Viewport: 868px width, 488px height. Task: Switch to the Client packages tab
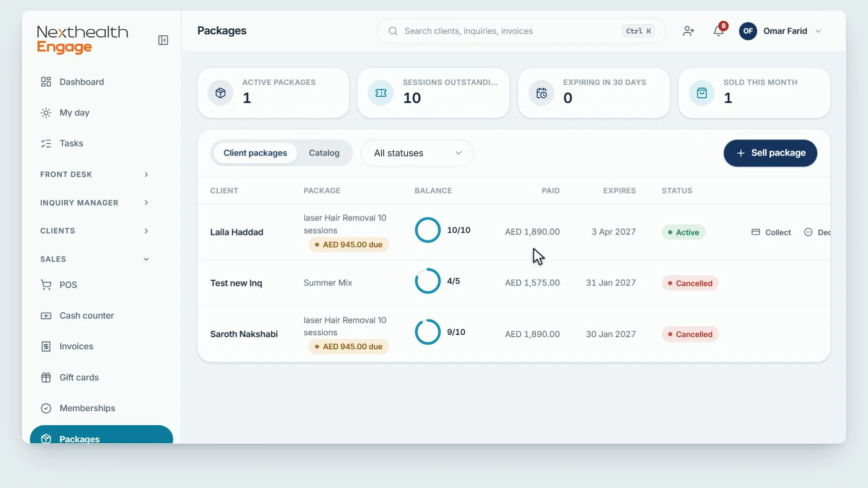[x=255, y=153]
